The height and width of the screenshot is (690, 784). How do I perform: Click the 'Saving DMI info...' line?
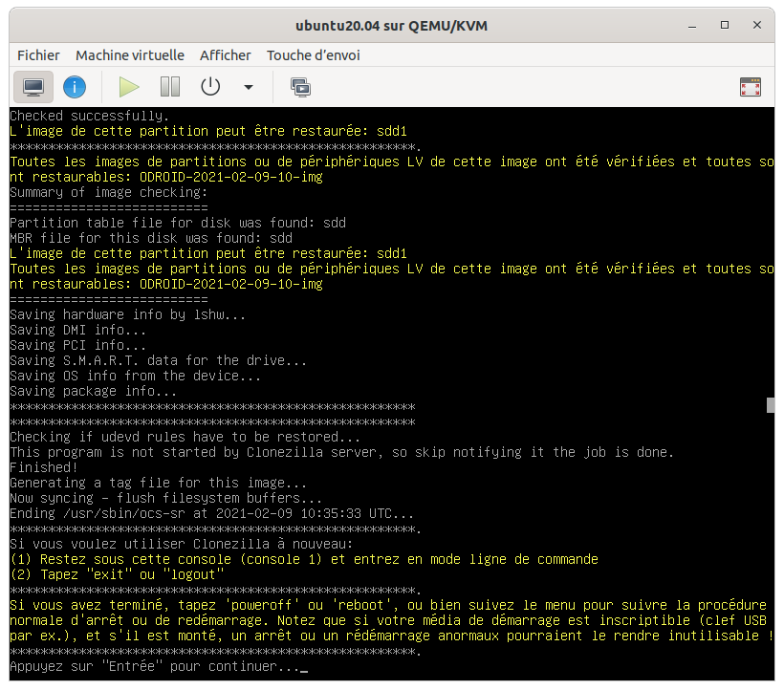click(78, 330)
